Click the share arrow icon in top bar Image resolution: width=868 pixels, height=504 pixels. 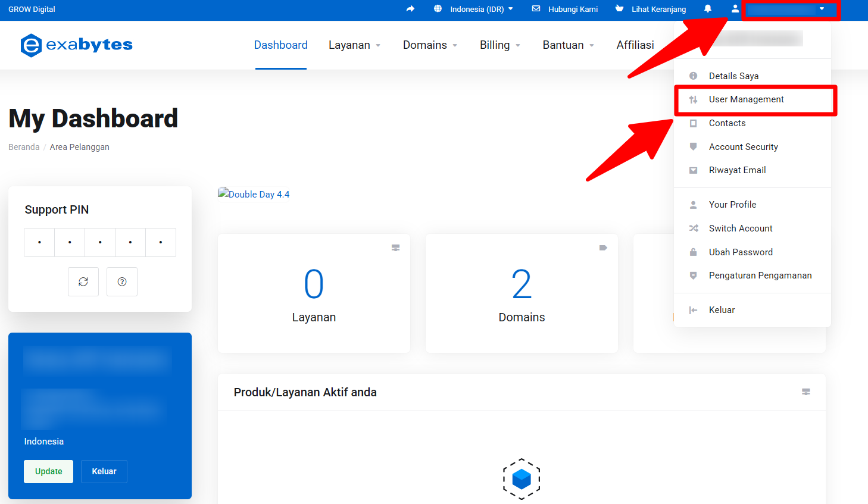pos(410,9)
